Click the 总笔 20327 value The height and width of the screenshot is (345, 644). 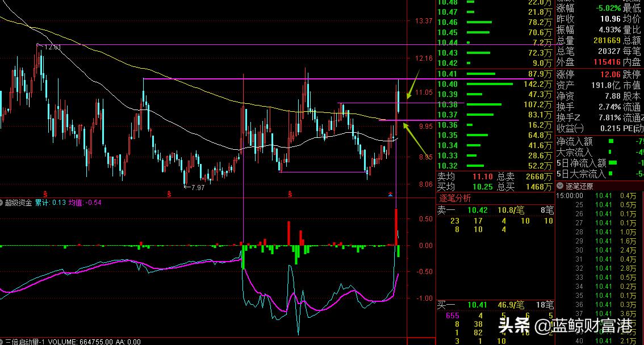point(609,51)
